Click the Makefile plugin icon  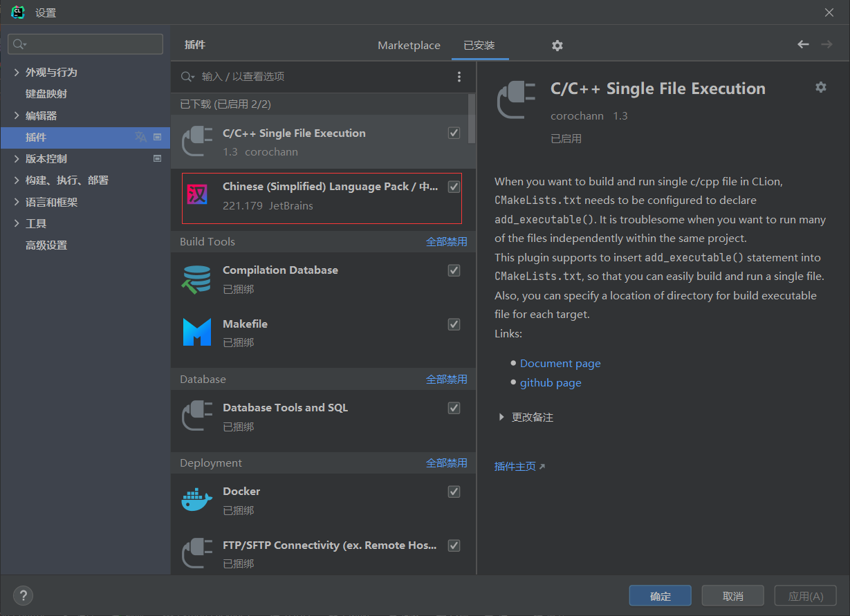(x=196, y=333)
